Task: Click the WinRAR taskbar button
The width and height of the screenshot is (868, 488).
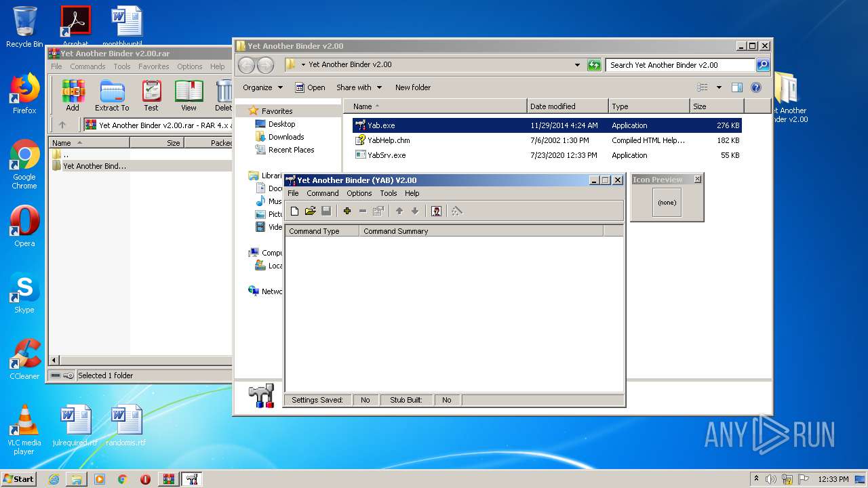Action: (x=169, y=479)
